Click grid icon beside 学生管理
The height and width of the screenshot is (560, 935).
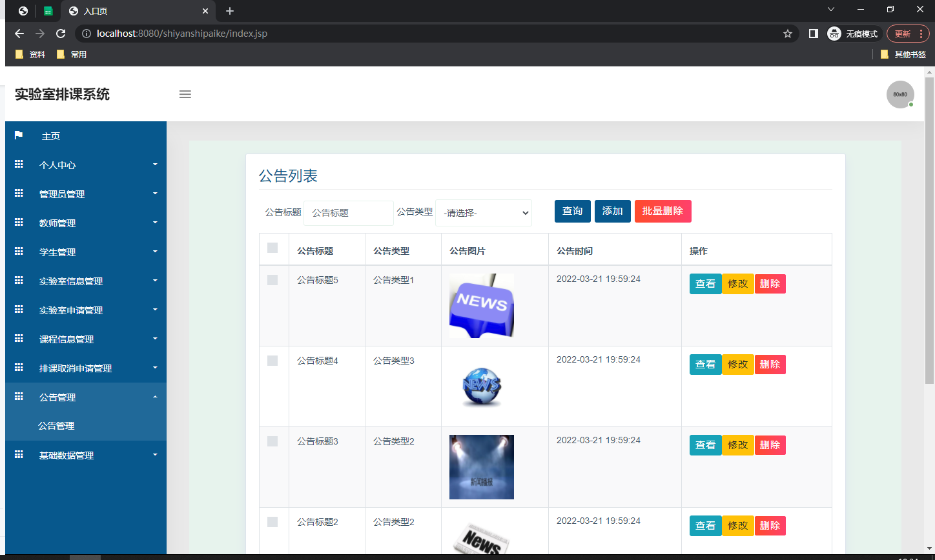coord(19,252)
